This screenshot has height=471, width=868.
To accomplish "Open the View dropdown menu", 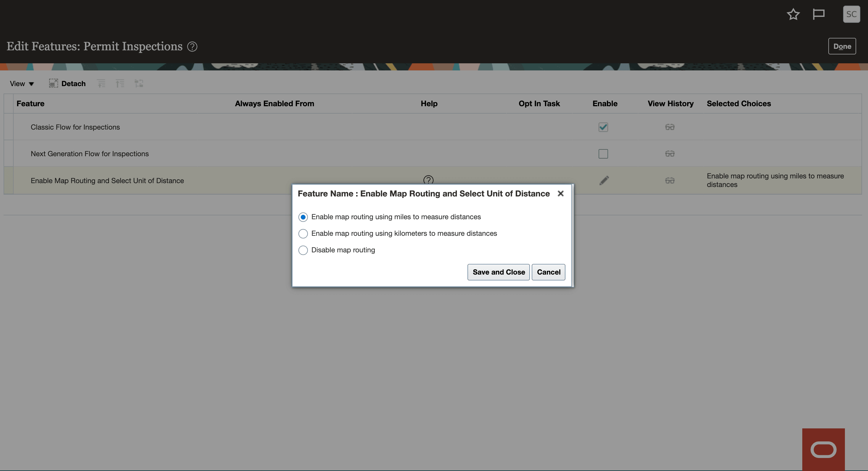I will (22, 83).
